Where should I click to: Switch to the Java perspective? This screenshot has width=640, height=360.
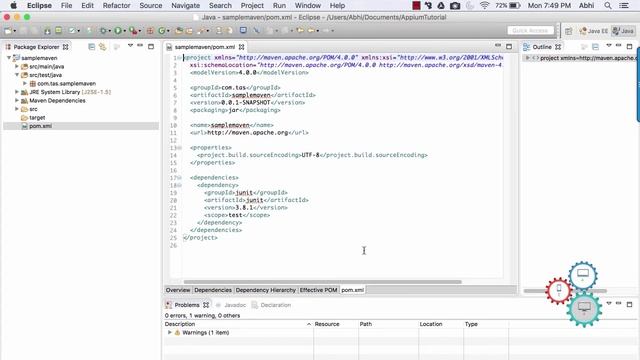click(623, 31)
